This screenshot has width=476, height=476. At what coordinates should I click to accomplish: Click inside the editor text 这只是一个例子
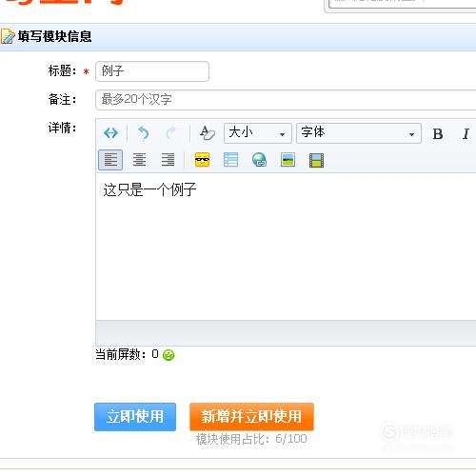pos(149,189)
